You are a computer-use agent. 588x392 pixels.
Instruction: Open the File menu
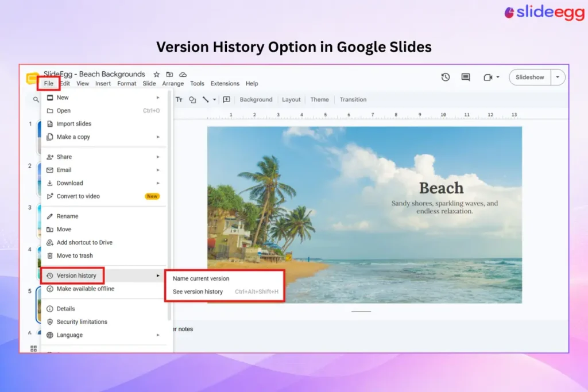click(x=48, y=84)
